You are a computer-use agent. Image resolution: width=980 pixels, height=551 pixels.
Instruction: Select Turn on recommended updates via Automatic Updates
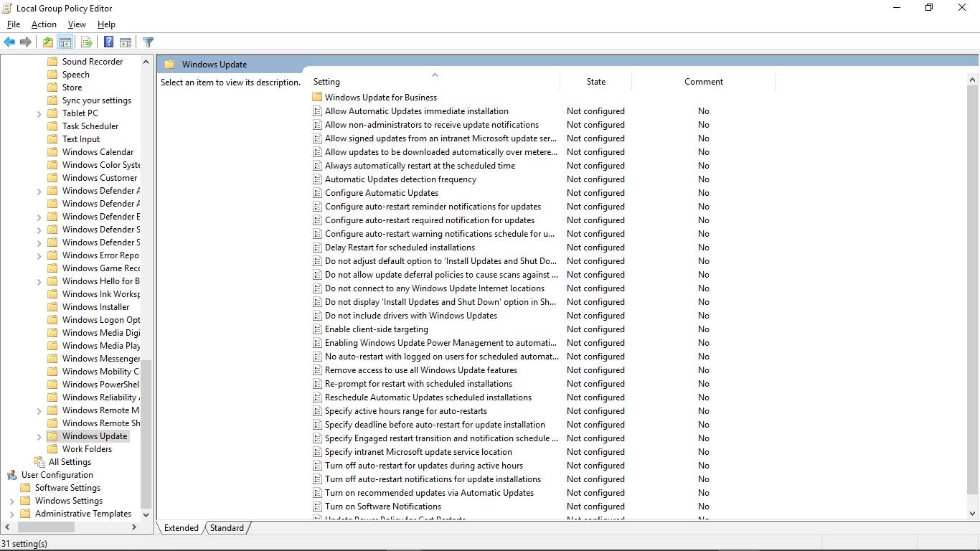click(430, 493)
